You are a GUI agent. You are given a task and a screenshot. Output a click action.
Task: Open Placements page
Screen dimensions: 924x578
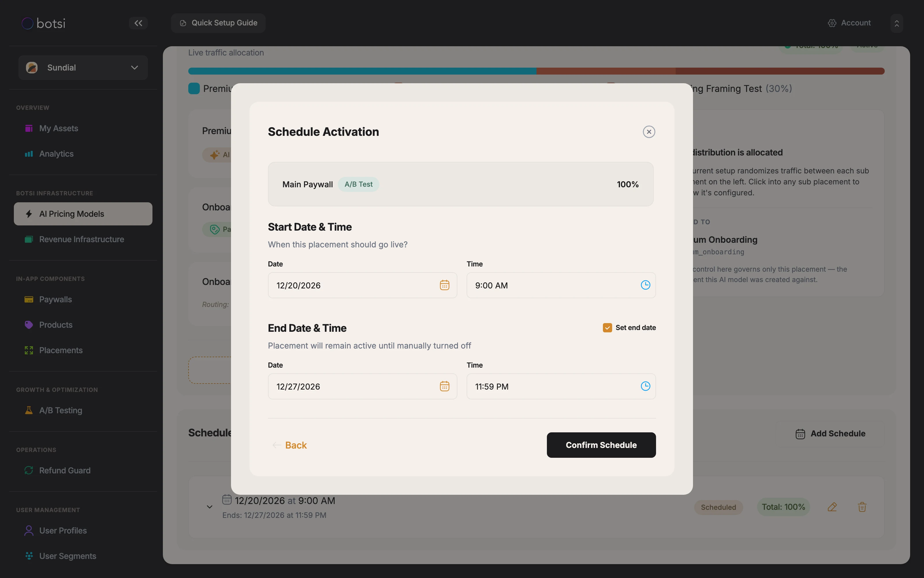[x=83, y=350]
